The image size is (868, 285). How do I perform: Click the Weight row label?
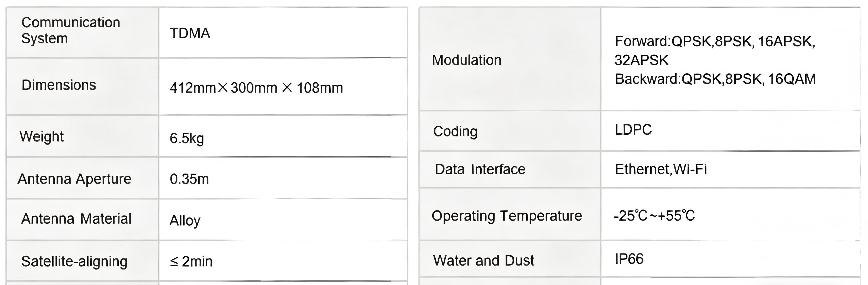click(x=41, y=137)
